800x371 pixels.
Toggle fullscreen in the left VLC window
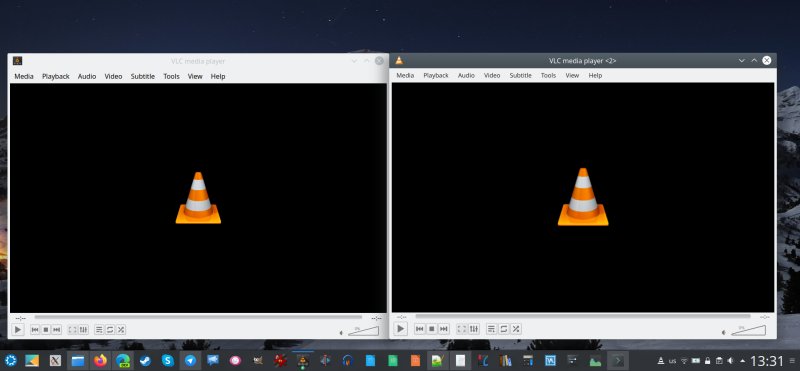coord(72,330)
